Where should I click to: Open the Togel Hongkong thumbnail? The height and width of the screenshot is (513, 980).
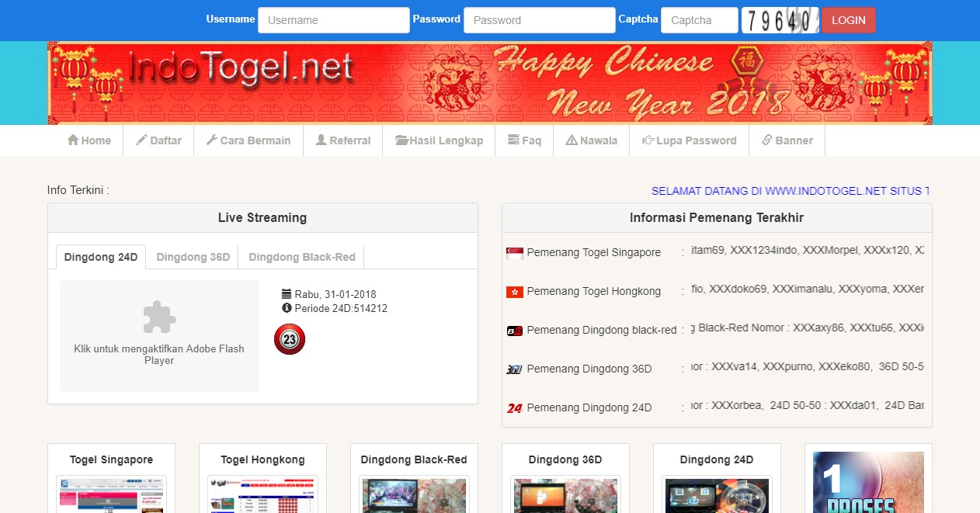click(262, 494)
